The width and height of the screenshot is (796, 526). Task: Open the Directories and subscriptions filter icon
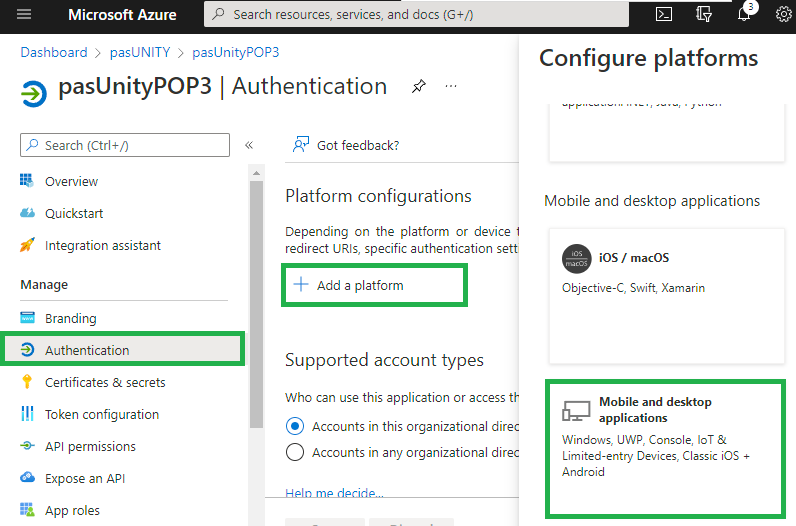(704, 14)
